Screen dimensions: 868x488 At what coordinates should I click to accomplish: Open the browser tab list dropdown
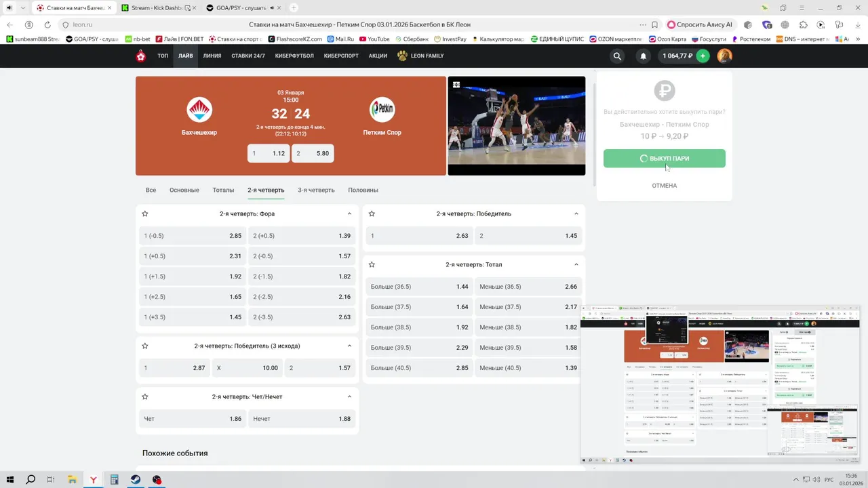click(24, 8)
